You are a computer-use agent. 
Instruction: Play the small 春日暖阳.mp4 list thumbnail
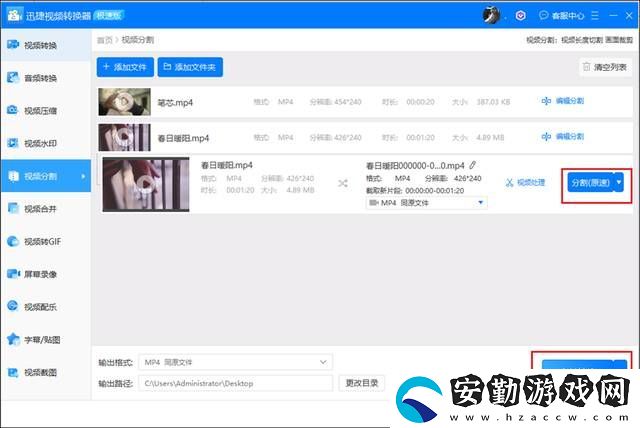coord(124,137)
